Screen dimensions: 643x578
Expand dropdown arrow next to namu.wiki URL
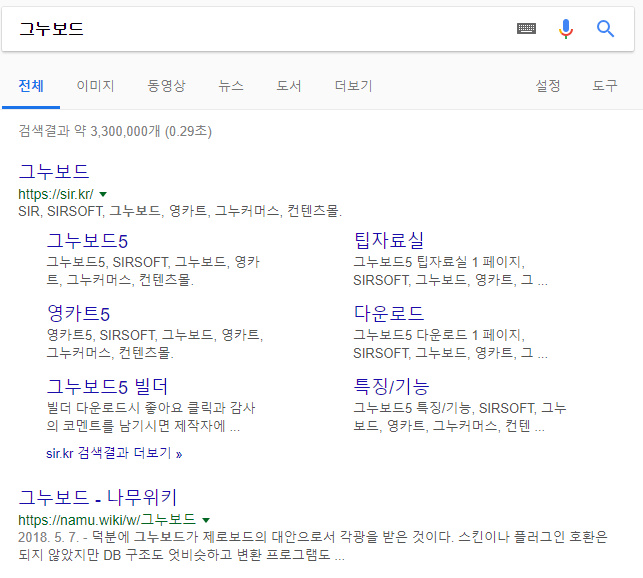click(x=206, y=520)
